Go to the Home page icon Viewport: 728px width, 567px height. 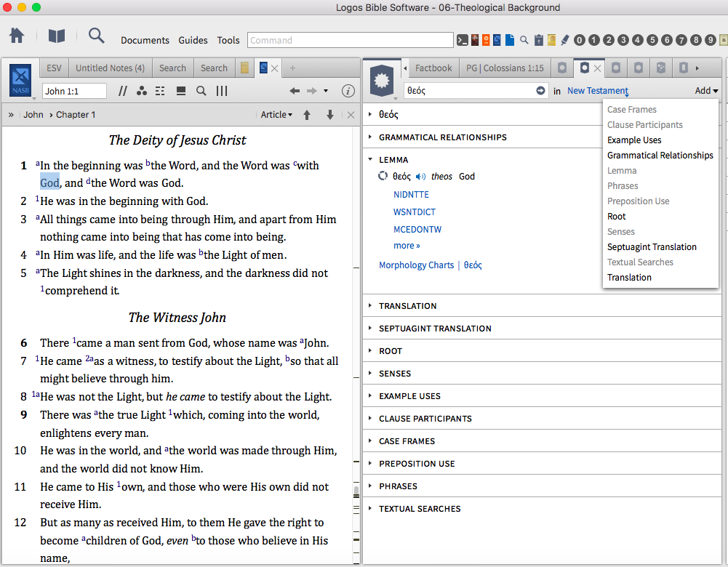(x=17, y=36)
